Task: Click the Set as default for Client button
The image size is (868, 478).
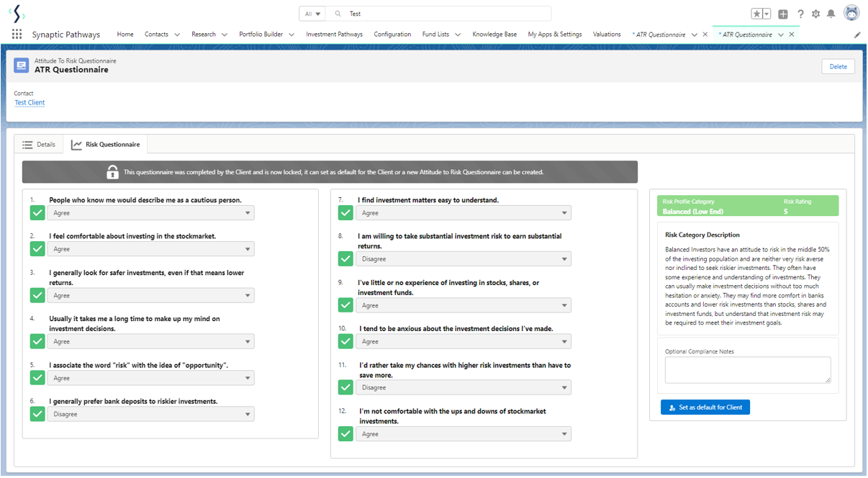Action: click(x=705, y=407)
